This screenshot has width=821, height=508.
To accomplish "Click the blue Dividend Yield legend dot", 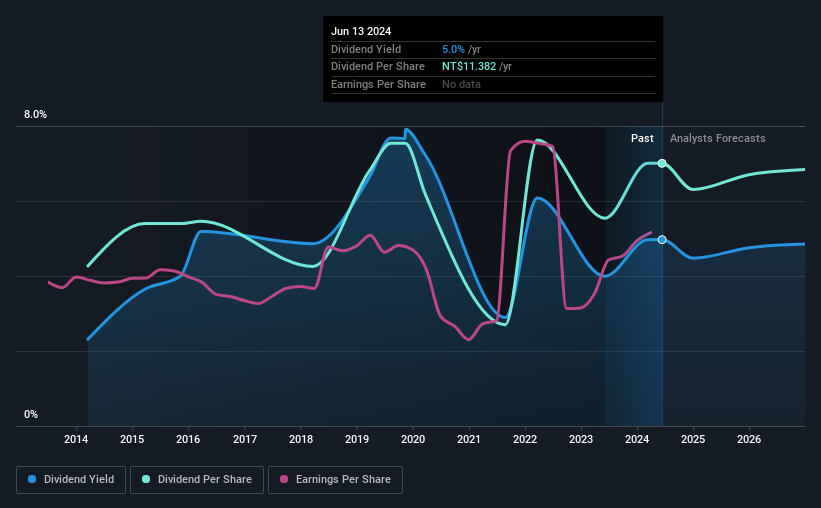I will click(x=32, y=479).
